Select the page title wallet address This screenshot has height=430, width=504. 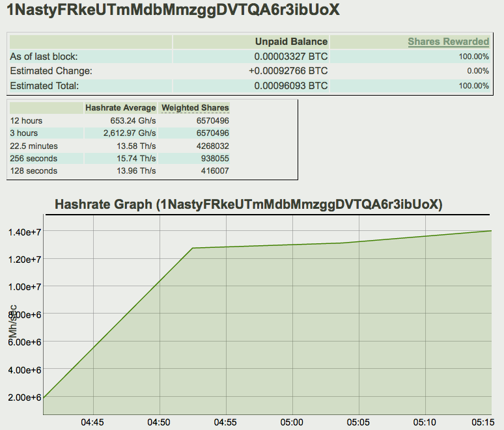[x=173, y=9]
